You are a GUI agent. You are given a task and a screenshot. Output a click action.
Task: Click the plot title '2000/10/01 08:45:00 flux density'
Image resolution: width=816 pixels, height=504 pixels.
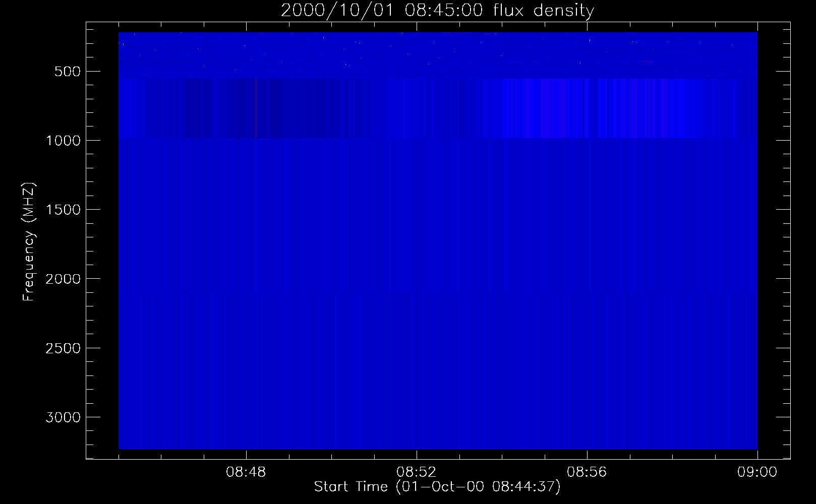click(x=437, y=11)
